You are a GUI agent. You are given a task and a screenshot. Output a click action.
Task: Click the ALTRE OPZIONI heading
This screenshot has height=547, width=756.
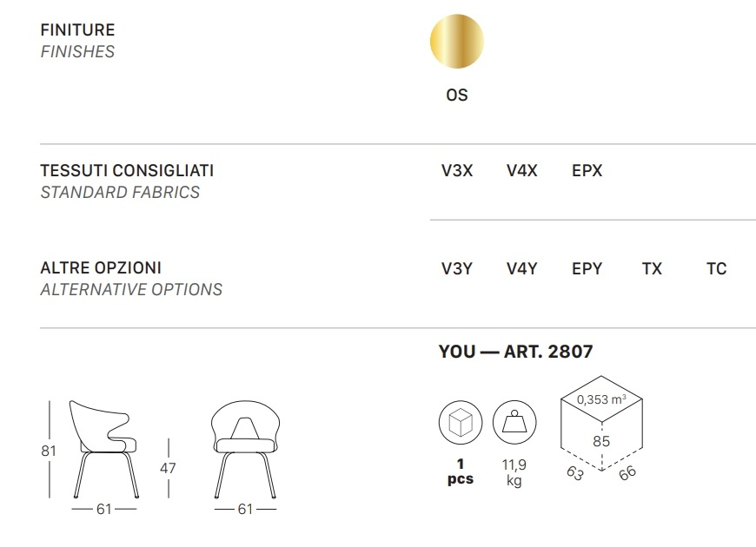click(101, 268)
